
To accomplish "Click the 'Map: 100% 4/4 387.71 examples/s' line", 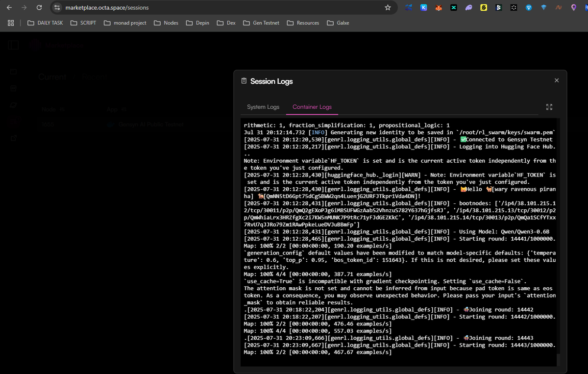I will coord(318,274).
